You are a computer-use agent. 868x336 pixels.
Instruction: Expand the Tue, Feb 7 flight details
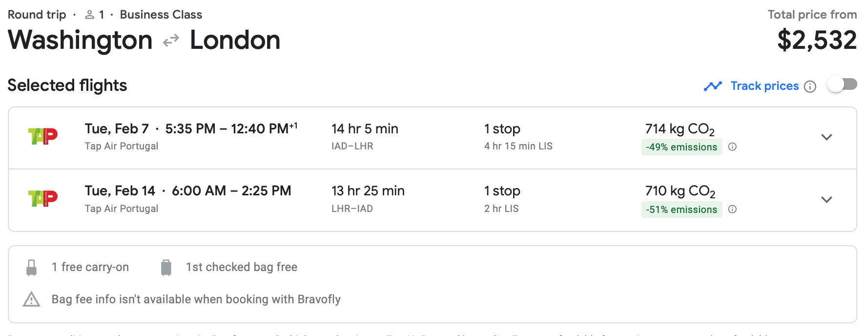[x=826, y=137]
